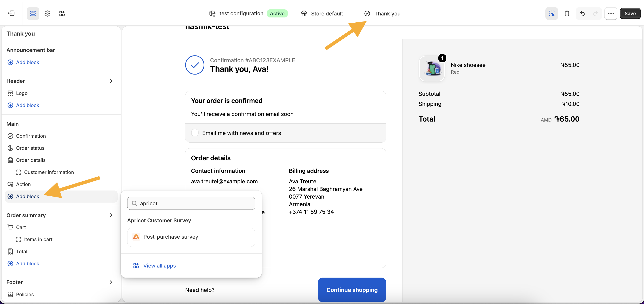Open the Thank you page selector

tap(383, 13)
